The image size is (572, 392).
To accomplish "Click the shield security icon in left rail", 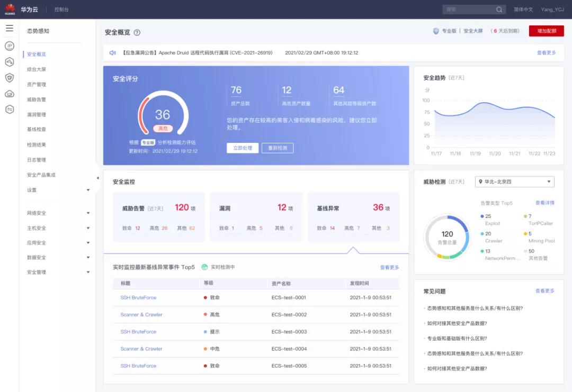I will pyautogui.click(x=9, y=78).
